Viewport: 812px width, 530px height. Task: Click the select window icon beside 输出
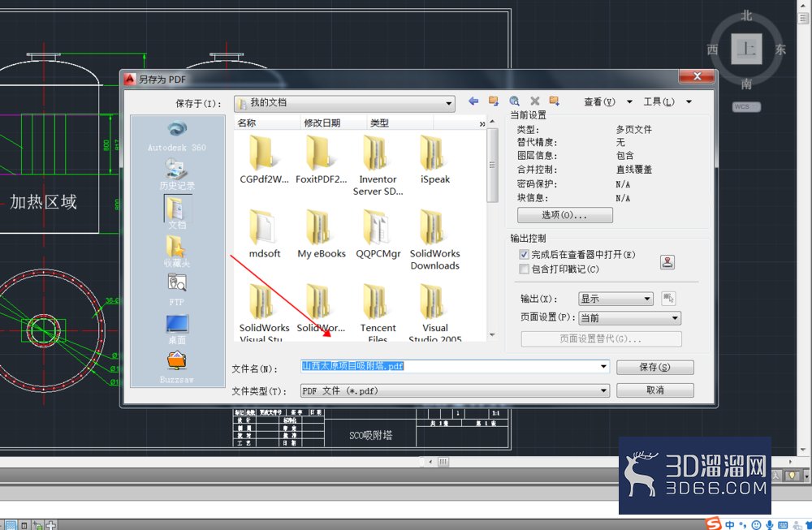[668, 298]
